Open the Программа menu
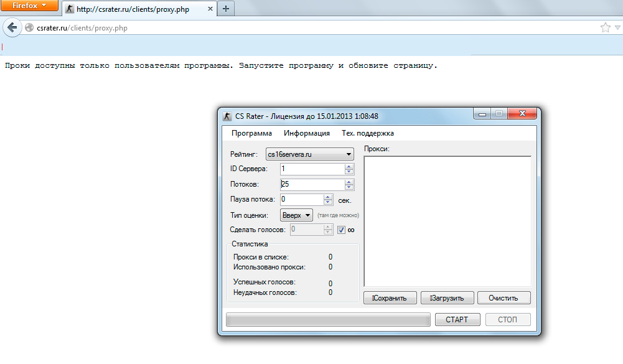The height and width of the screenshot is (364, 623). click(x=251, y=133)
